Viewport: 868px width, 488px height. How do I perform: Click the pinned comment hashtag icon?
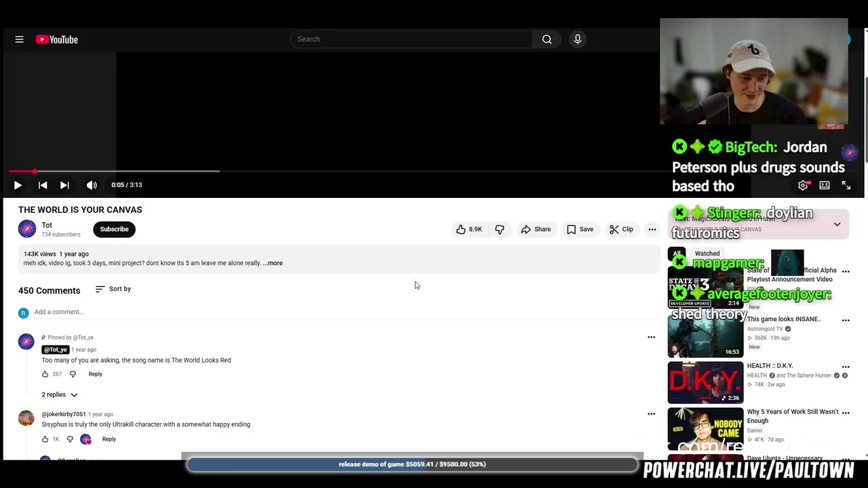point(43,338)
